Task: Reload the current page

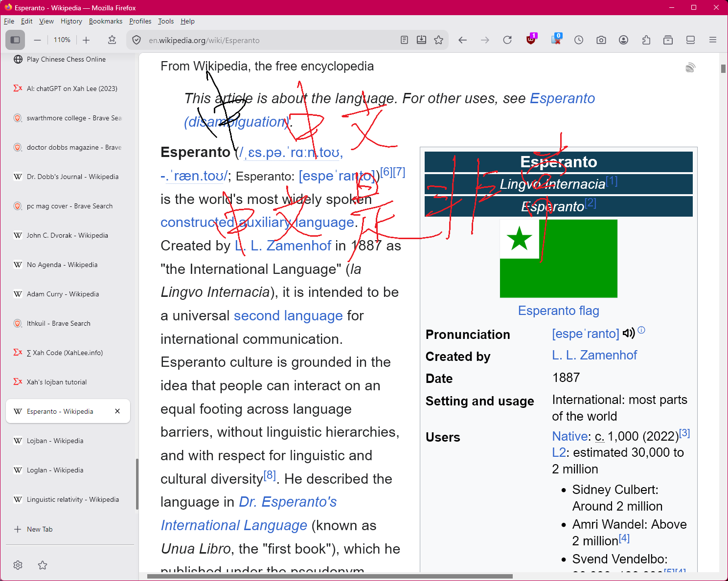Action: (x=507, y=40)
